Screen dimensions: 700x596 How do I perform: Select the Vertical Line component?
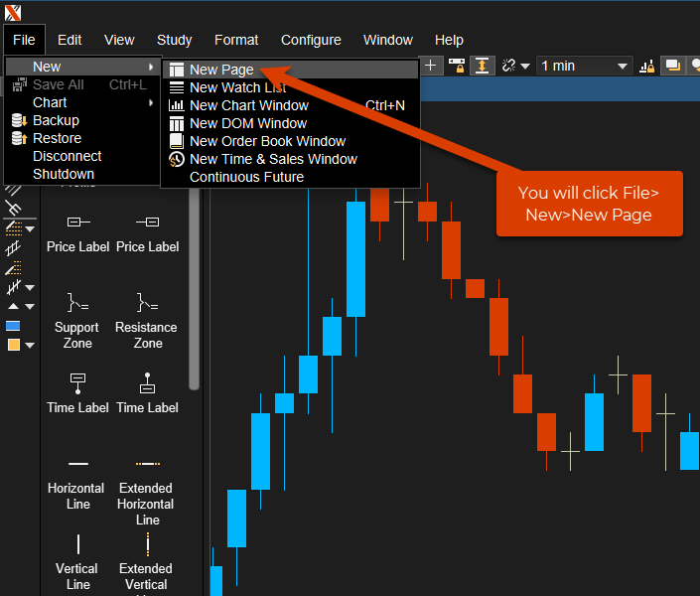(x=77, y=562)
